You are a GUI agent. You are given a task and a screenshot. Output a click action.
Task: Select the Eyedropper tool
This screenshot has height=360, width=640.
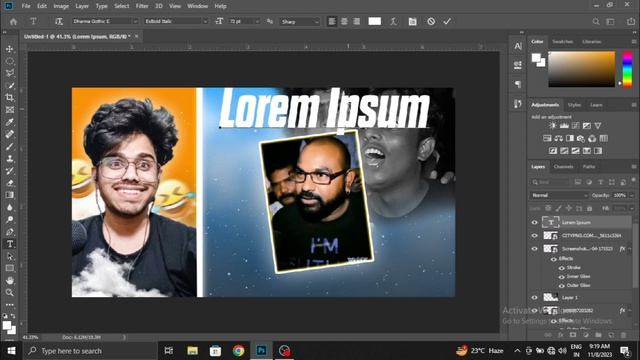[10, 122]
